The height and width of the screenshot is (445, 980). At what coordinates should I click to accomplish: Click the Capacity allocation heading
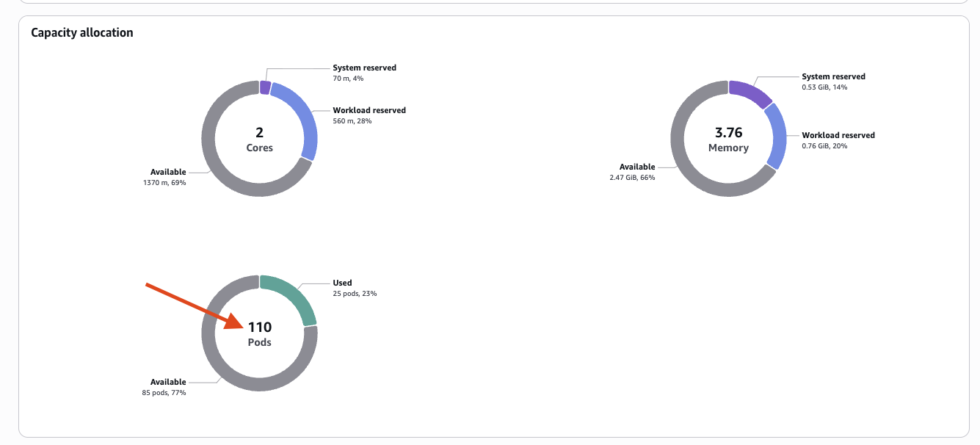click(82, 33)
